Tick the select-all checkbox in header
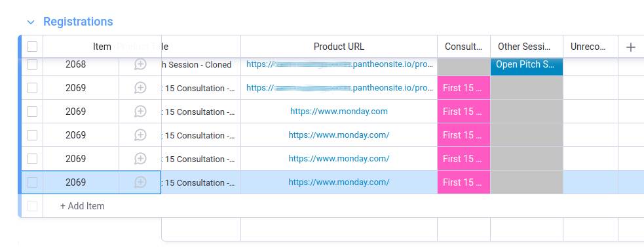644x250 pixels. coord(32,47)
